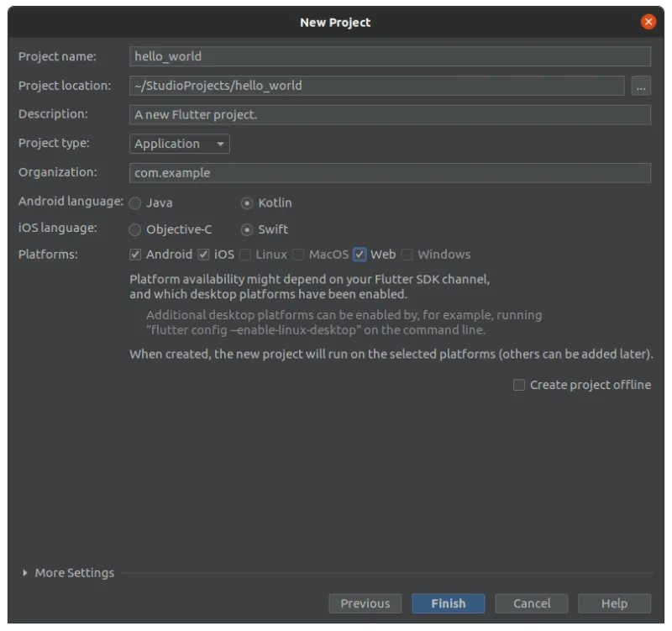Choose Objective-C for iOS language
Viewport: 672px width, 631px height.
(x=135, y=229)
